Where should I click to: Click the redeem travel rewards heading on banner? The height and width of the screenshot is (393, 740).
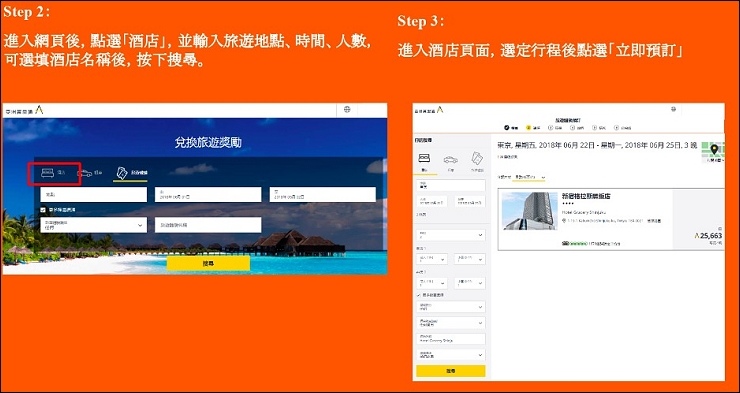coord(208,142)
